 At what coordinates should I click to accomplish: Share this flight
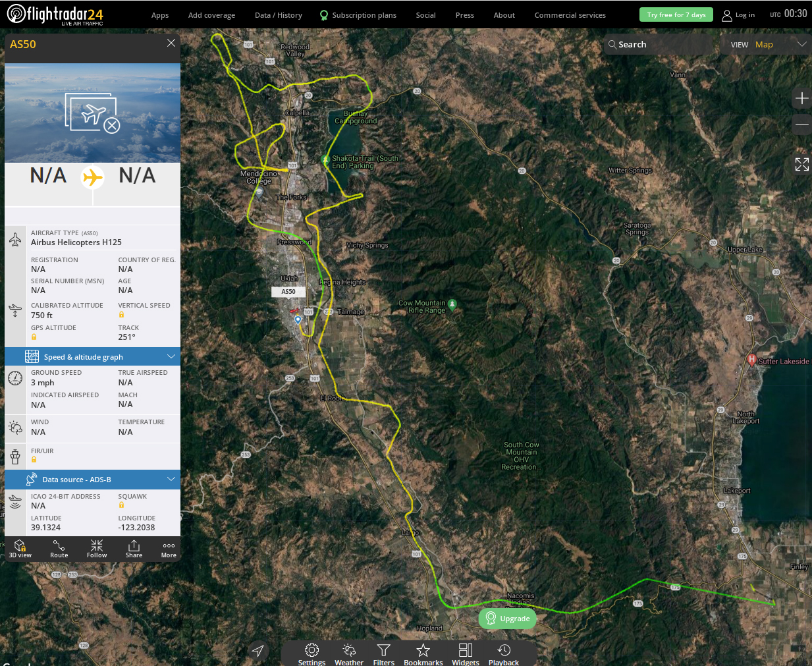click(x=134, y=548)
